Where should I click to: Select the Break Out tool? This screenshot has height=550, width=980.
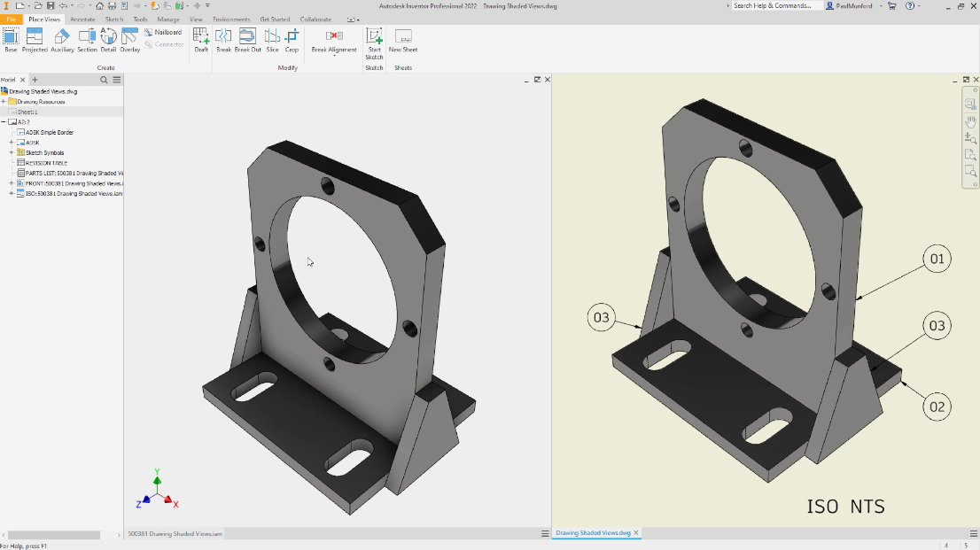[x=247, y=40]
